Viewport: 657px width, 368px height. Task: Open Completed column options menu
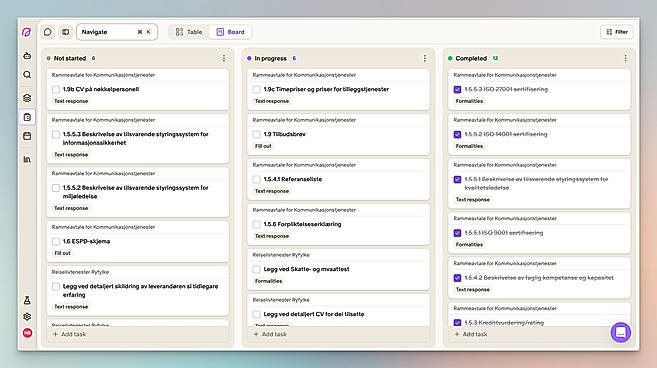tap(626, 58)
